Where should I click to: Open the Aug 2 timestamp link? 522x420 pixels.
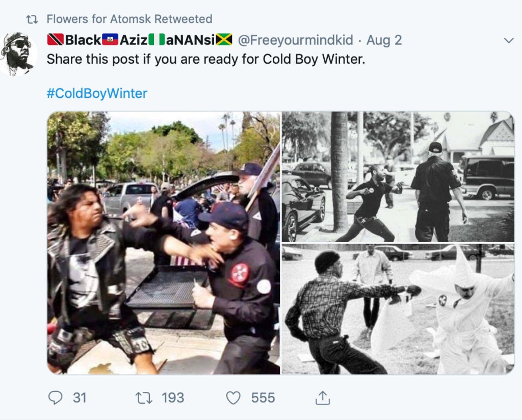[x=384, y=40]
